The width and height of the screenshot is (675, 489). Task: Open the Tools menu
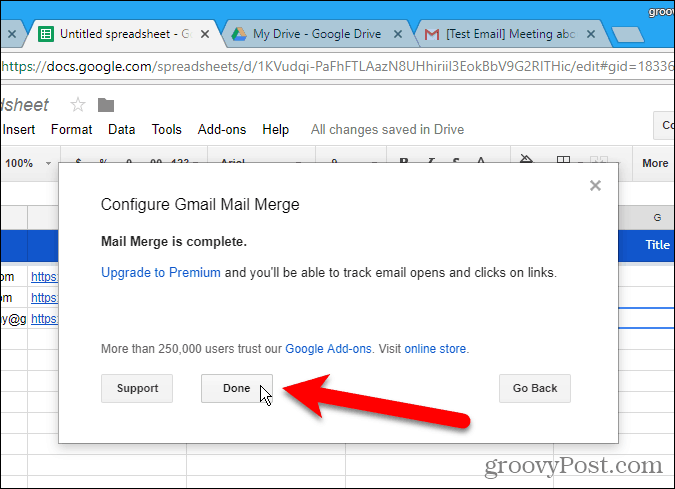166,130
